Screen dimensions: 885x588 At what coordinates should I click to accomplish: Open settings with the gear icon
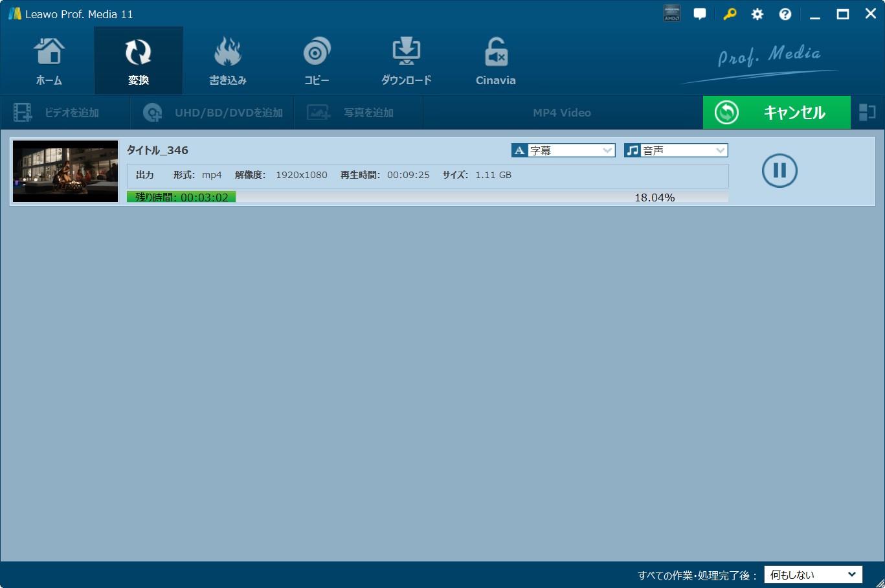coord(757,14)
